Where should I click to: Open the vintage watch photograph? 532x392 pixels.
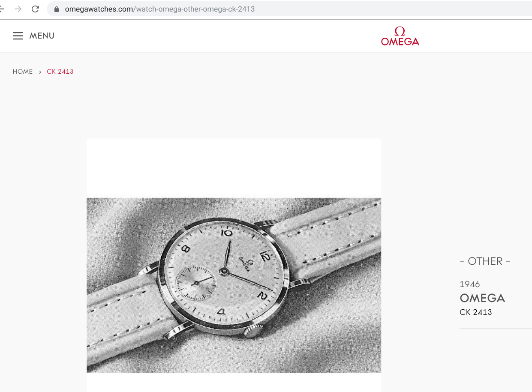[x=234, y=285]
